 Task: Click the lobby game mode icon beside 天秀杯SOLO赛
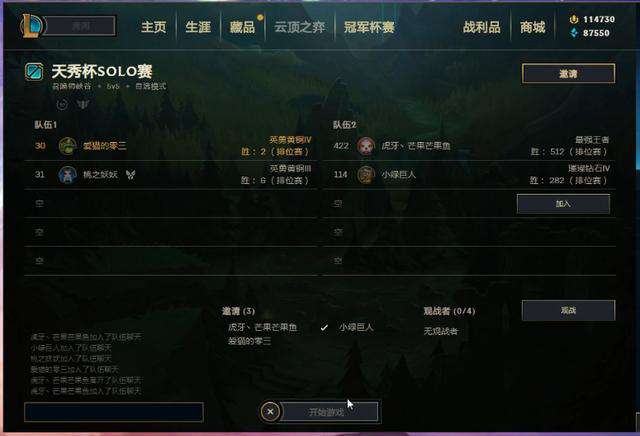coord(34,72)
